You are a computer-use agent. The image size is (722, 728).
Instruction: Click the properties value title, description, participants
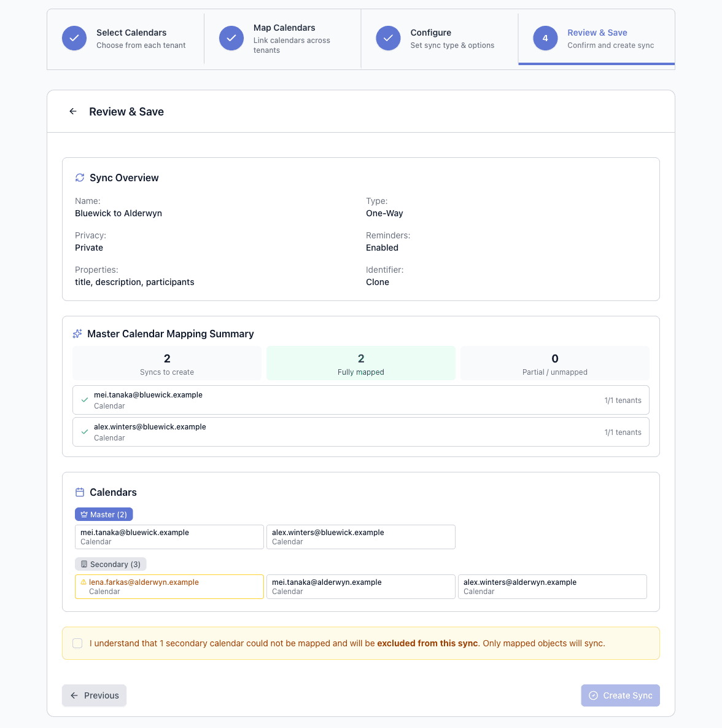134,282
